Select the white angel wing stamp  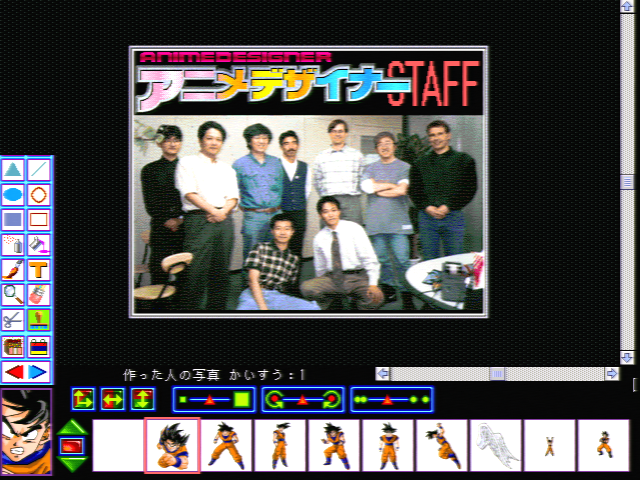[x=496, y=445]
